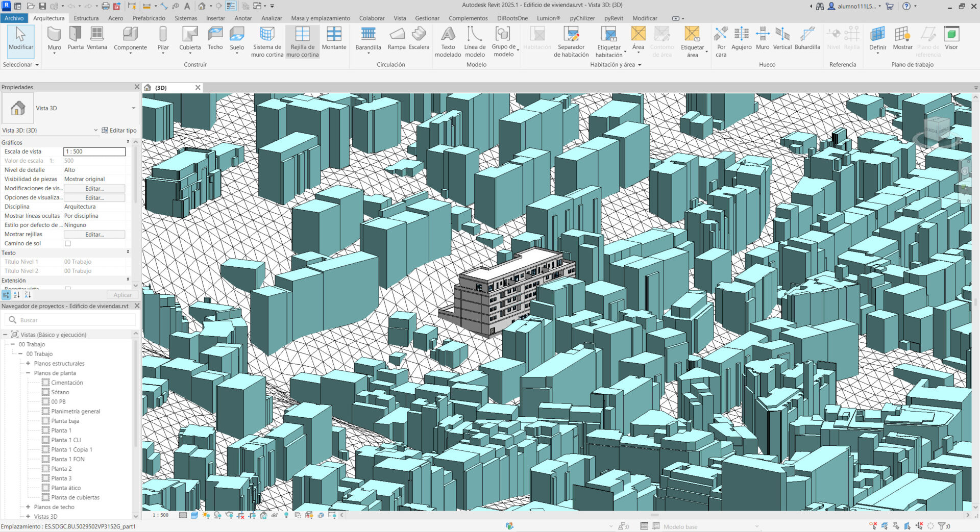This screenshot has width=980, height=532.
Task: Open the Visor work plane viewer
Action: 951,39
